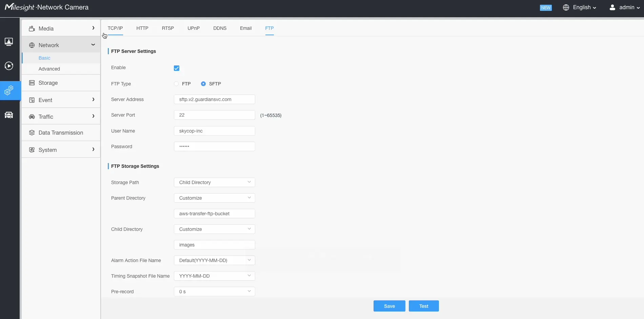
Task: Select the SFTP radio button
Action: click(x=203, y=83)
